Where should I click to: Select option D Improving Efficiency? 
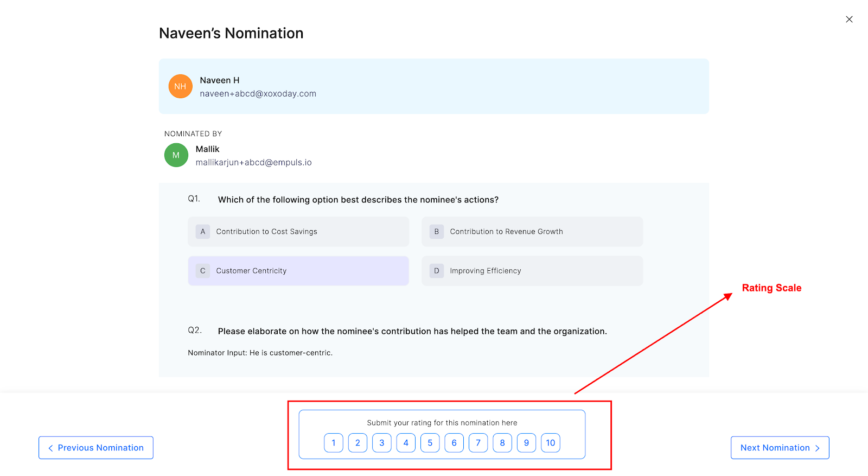tap(532, 271)
